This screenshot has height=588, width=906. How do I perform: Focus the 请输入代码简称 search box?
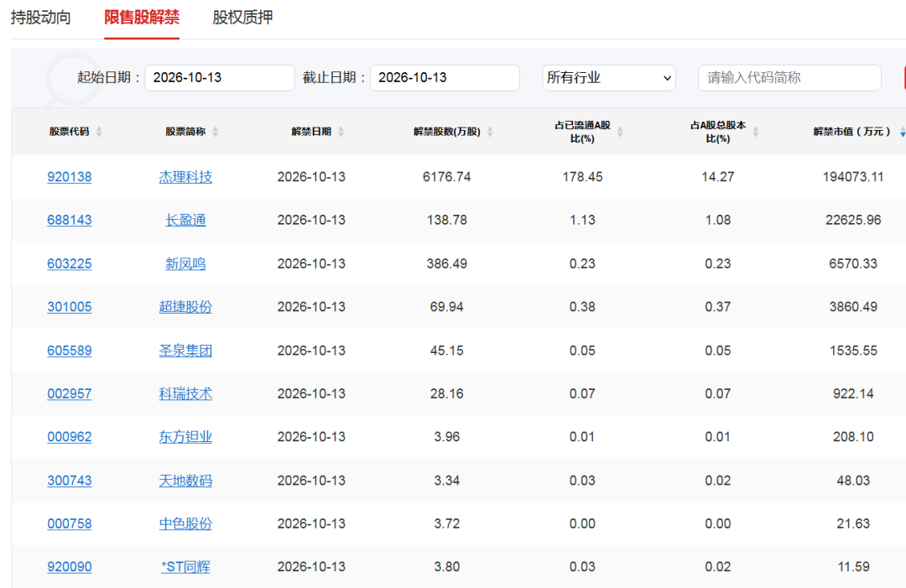(x=789, y=77)
